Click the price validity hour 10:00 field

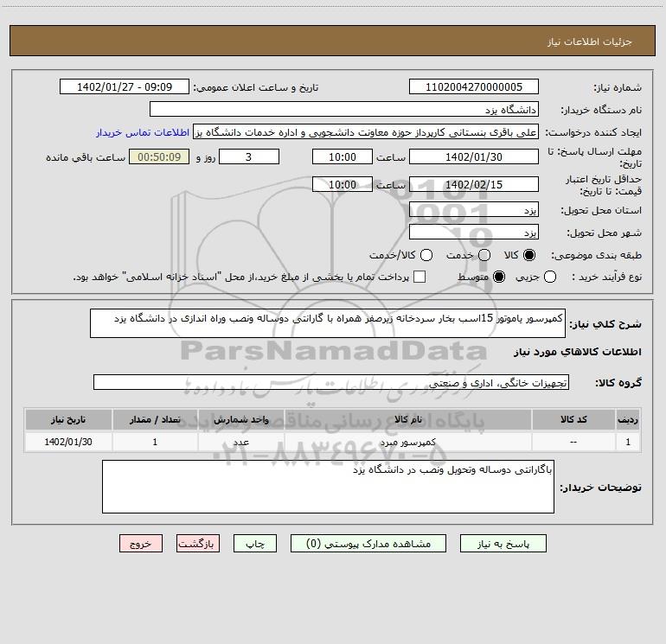pyautogui.click(x=343, y=184)
